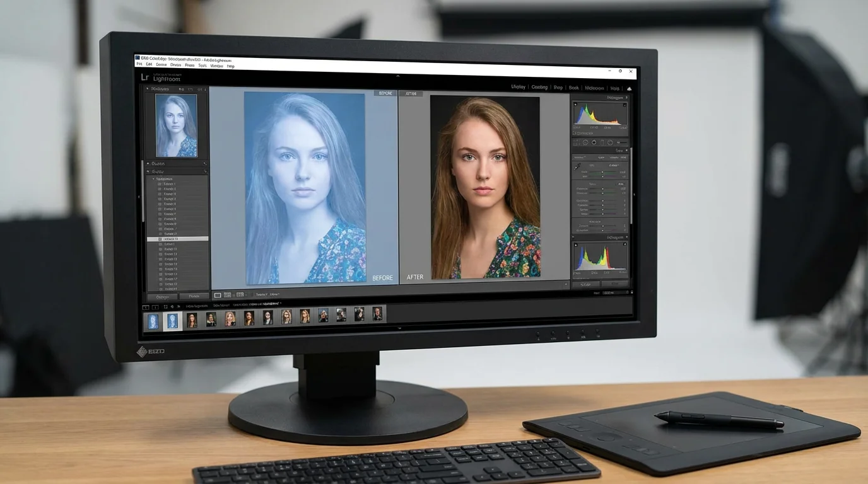The height and width of the screenshot is (484, 868).
Task: Click the app icon in window title bar
Action: (138, 59)
